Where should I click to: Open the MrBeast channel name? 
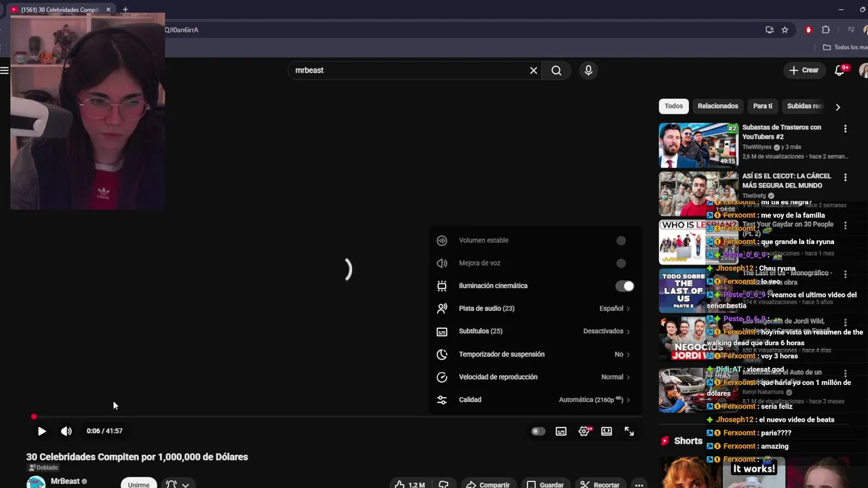65,481
